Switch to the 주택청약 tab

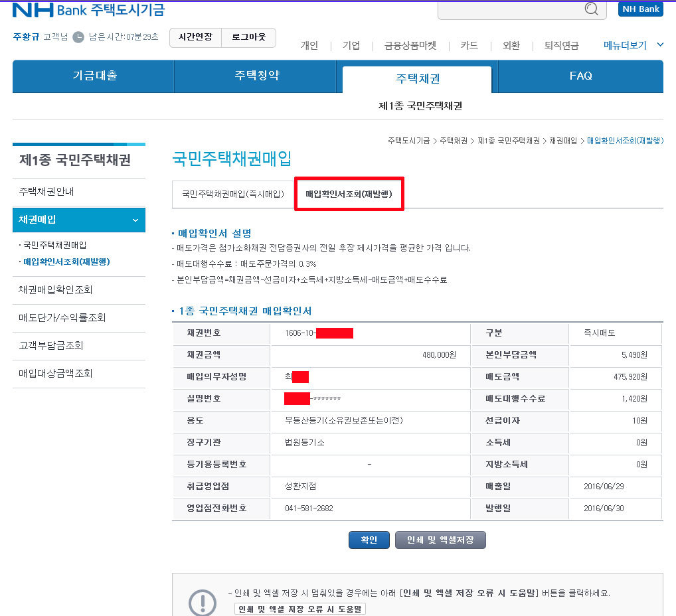[256, 76]
